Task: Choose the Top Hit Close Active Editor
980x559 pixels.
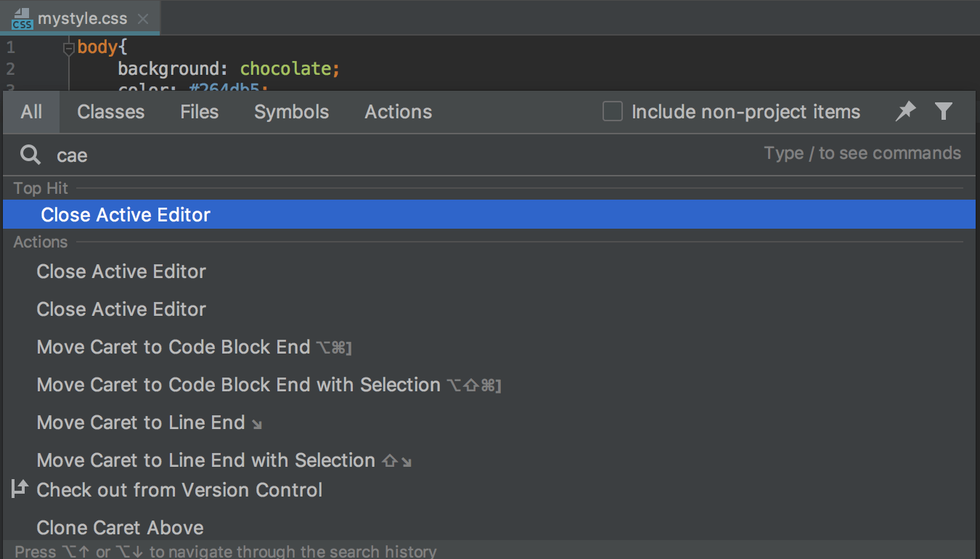Action: 489,215
